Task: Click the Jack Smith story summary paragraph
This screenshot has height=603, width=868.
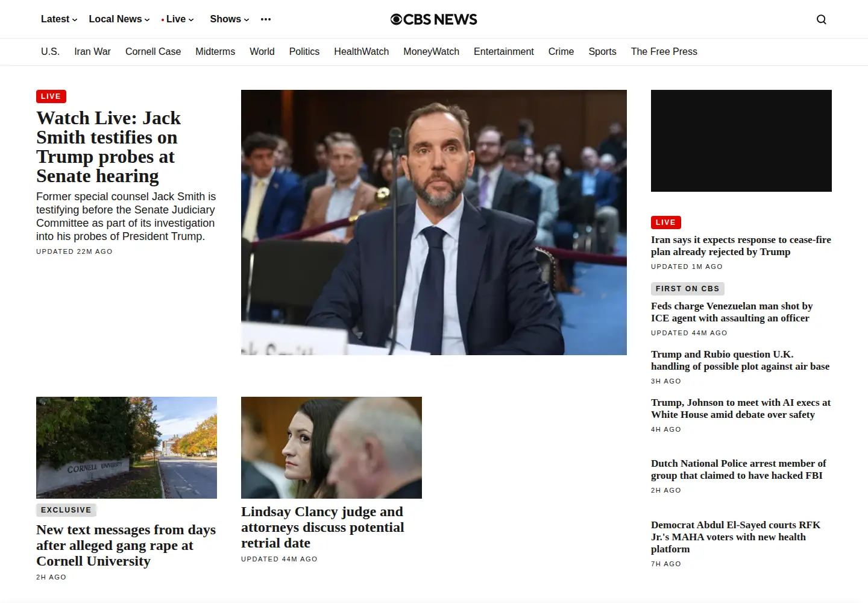Action: (x=126, y=216)
